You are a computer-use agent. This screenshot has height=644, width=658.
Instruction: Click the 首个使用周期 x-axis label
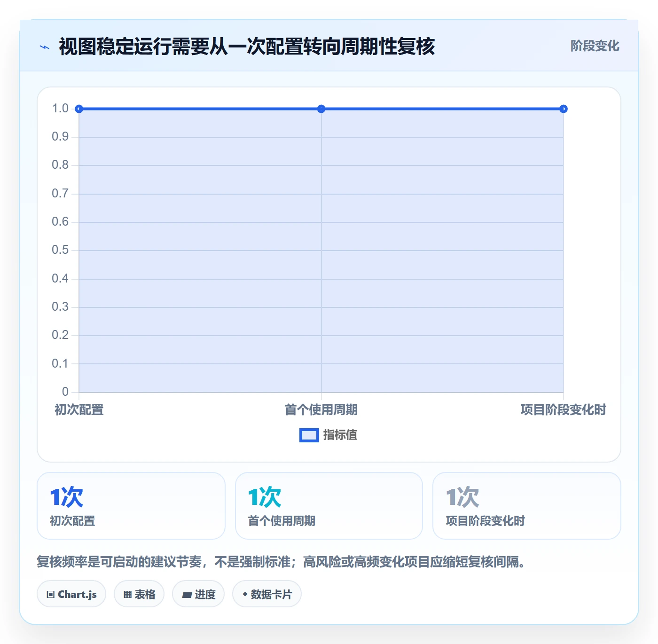point(321,410)
